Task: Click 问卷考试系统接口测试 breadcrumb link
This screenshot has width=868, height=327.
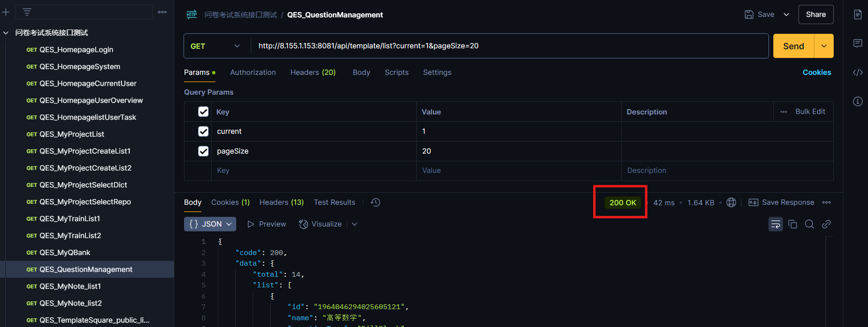Action: pos(241,15)
